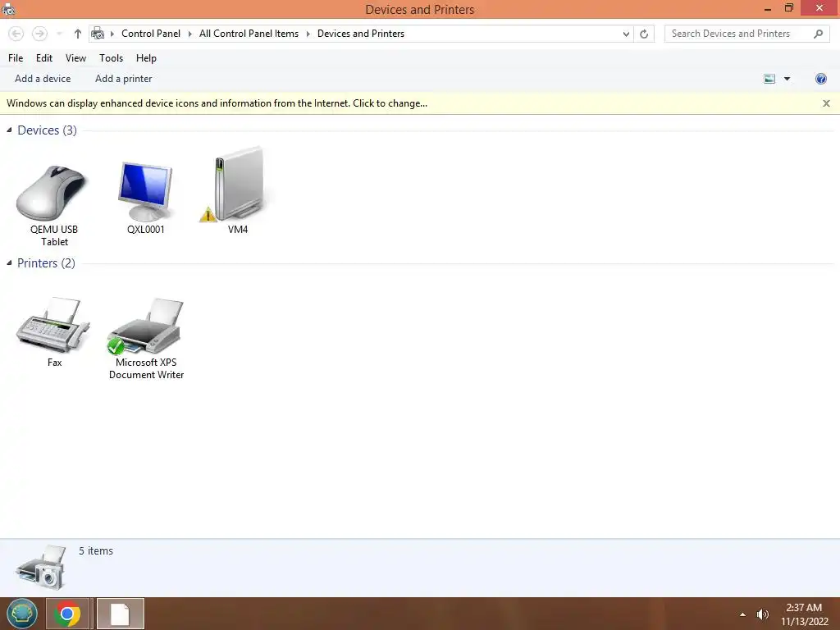Open the Edit menu
The width and height of the screenshot is (840, 630).
[44, 58]
